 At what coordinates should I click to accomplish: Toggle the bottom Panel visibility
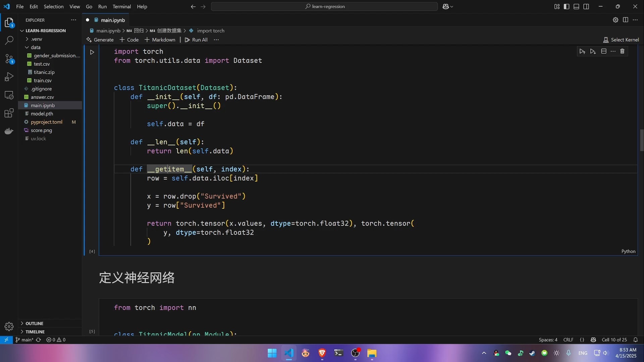(576, 7)
